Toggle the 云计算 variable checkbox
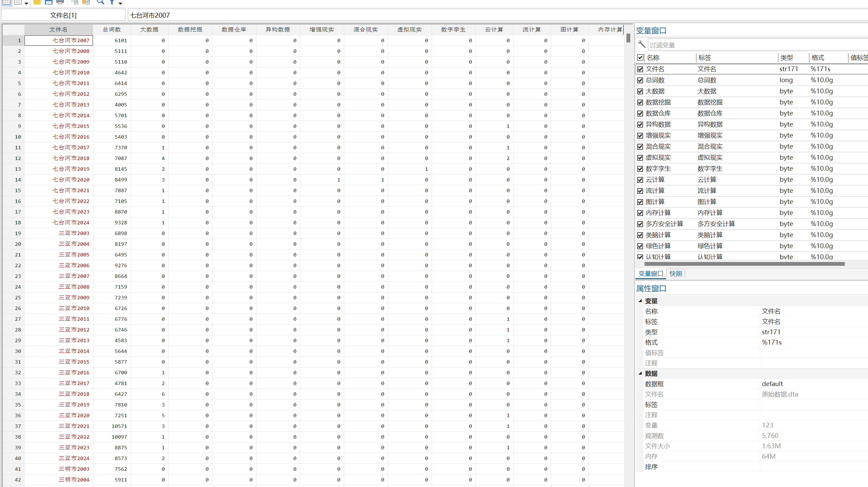This screenshot has height=487, width=868. coord(640,180)
